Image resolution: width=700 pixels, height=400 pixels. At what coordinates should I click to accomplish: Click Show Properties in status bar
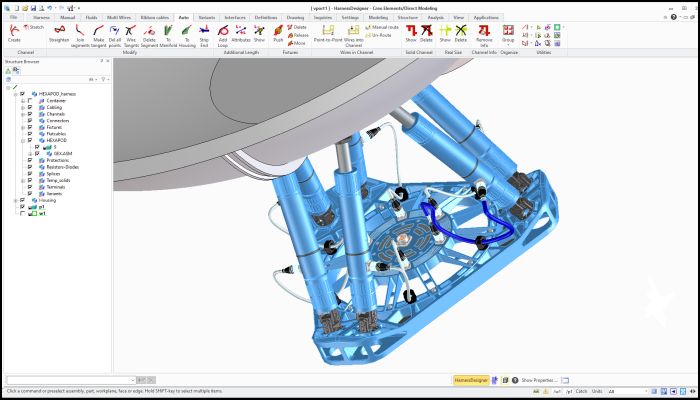point(538,380)
